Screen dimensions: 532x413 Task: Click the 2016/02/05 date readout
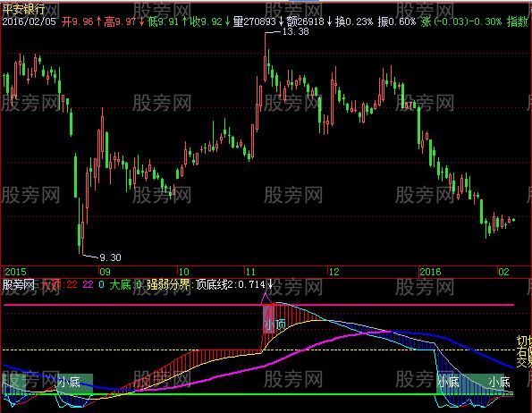30,22
